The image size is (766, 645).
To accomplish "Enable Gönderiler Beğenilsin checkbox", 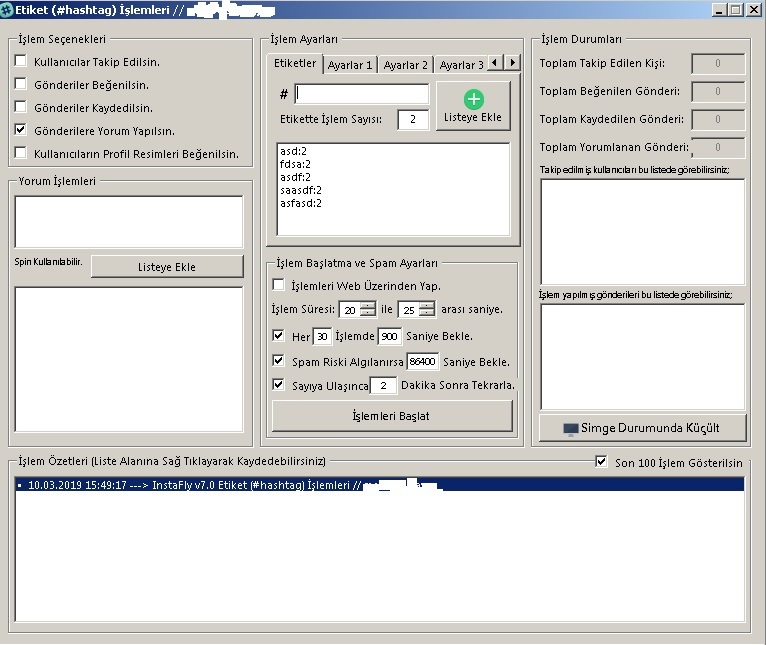I will [x=21, y=84].
